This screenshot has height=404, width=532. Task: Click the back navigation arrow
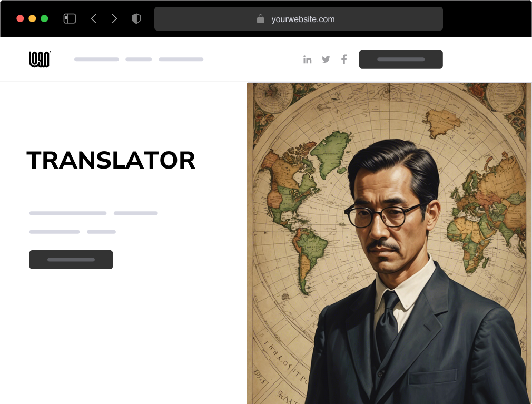click(x=94, y=18)
